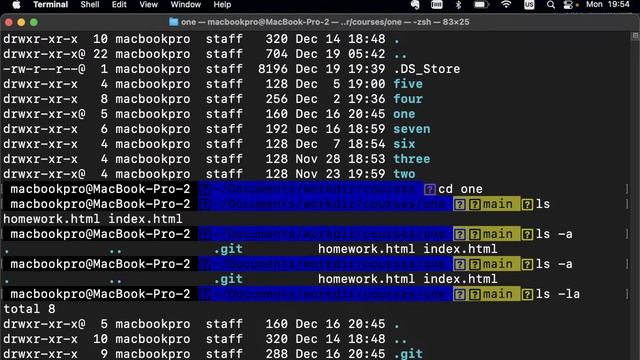Check the battery status icon
640x360 pixels.
tap(481, 4)
